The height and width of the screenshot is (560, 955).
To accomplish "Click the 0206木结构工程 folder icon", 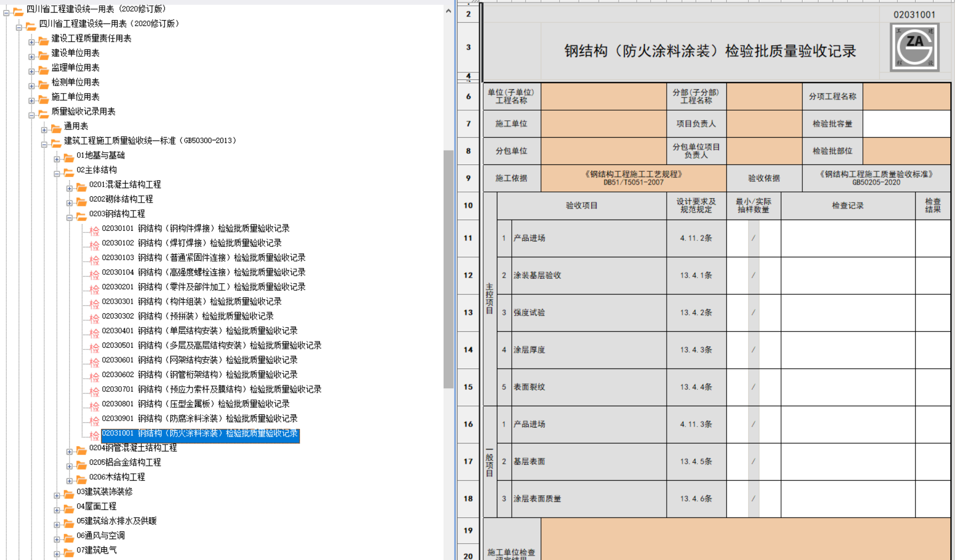I will [x=81, y=479].
